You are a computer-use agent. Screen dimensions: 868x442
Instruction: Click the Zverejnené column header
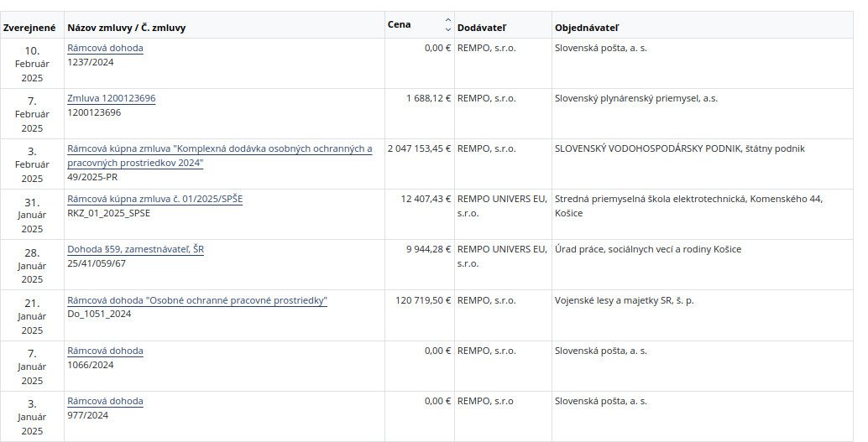click(29, 28)
